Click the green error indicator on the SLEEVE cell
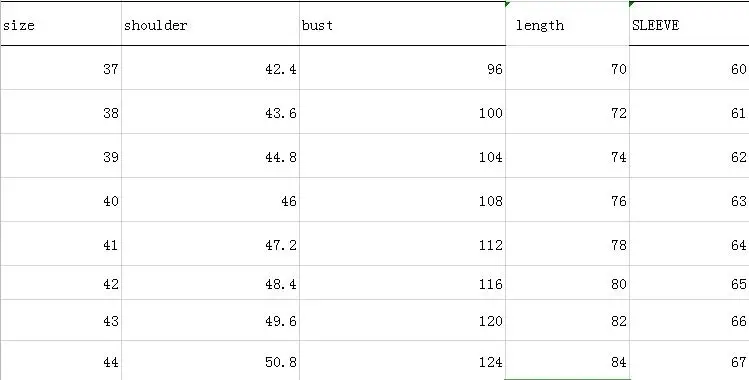The height and width of the screenshot is (380, 749). point(631,4)
